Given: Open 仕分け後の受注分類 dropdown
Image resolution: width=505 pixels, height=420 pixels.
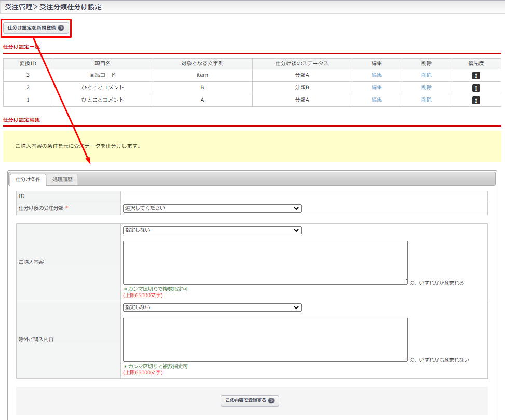Looking at the screenshot, I should [x=212, y=208].
